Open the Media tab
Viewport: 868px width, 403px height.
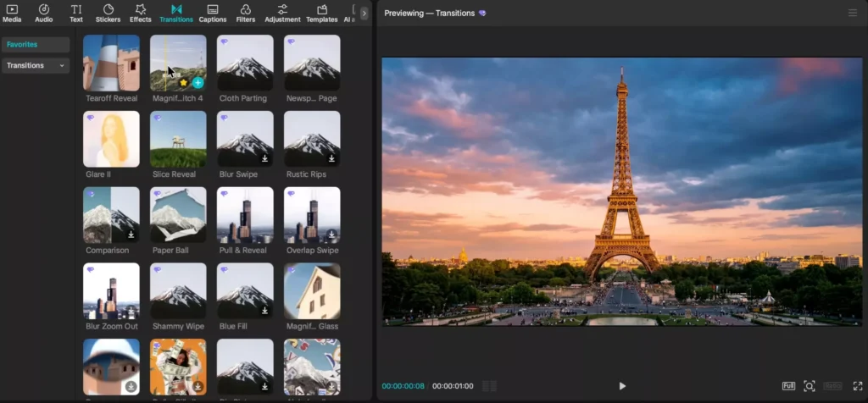(x=12, y=14)
